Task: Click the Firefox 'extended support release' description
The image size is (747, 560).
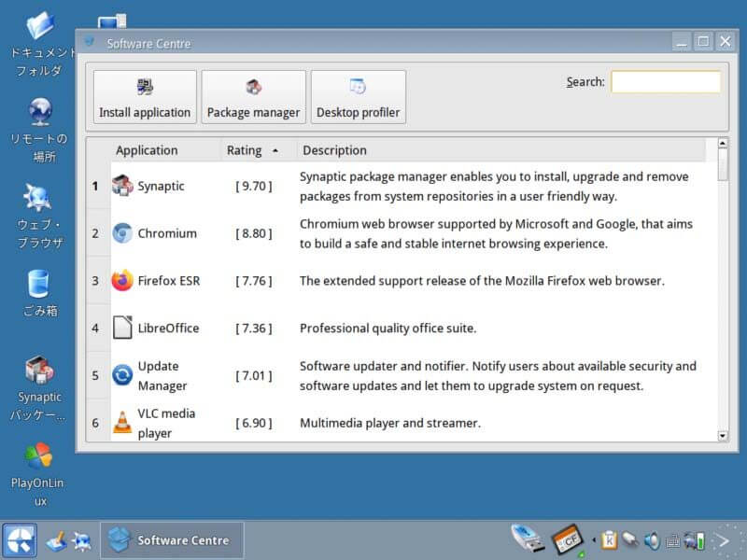Action: tap(482, 281)
